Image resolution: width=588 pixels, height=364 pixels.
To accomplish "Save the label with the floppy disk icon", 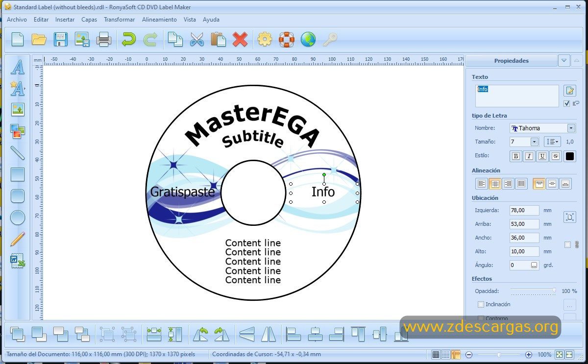I will click(x=60, y=39).
